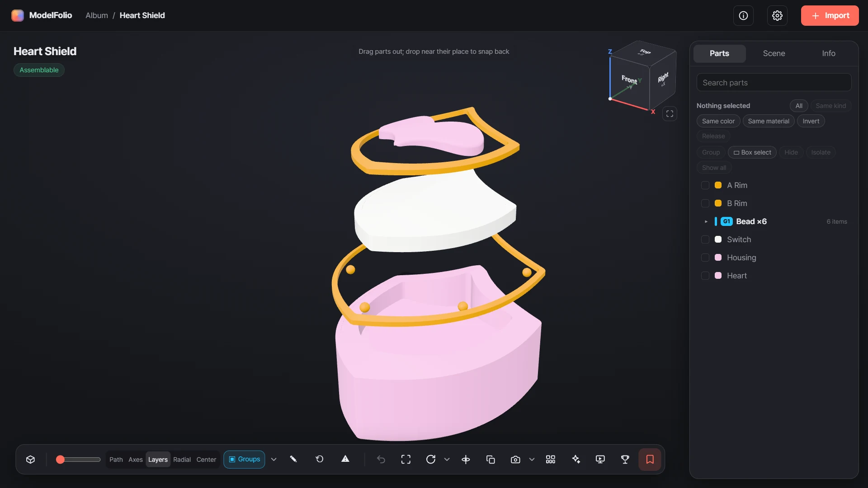
Task: Check the B Rim part checkbox
Action: [705, 203]
